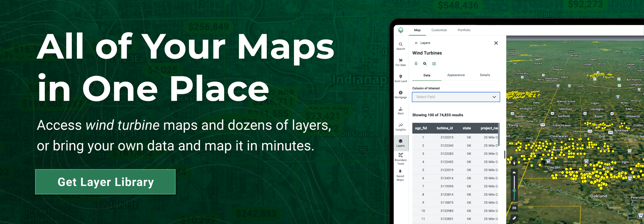Screen dimensions: 644x224
Task: Switch to the Appearance tab
Action: click(456, 75)
